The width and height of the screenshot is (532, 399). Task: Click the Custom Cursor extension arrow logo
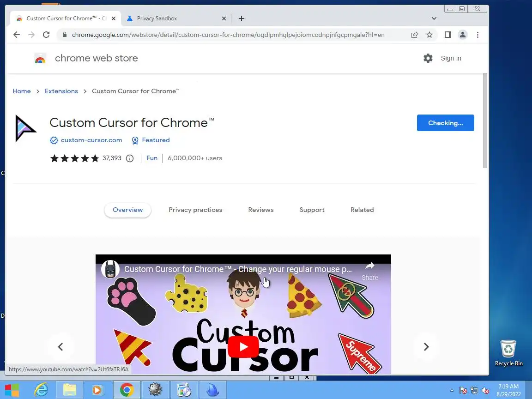[25, 128]
